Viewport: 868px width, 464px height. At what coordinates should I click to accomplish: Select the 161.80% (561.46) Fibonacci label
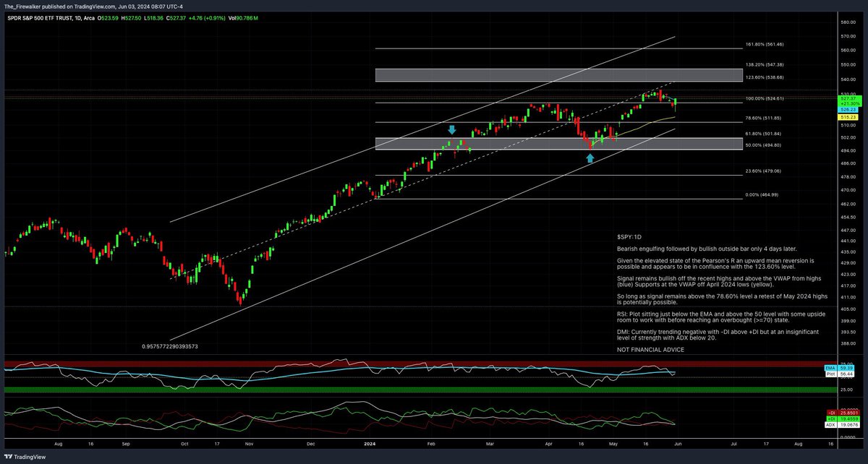click(766, 44)
